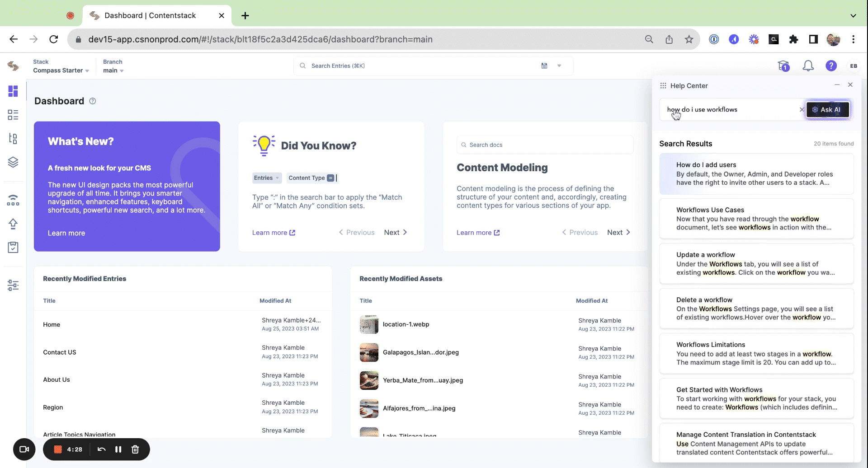Click the saved searches icon in search bar
Viewport: 868px width, 468px height.
point(544,66)
